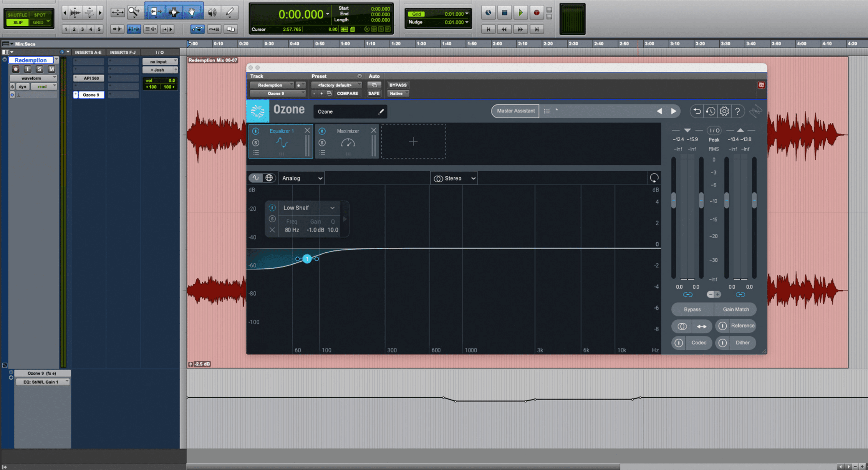
Task: Select the Zoomer tool
Action: 134,12
